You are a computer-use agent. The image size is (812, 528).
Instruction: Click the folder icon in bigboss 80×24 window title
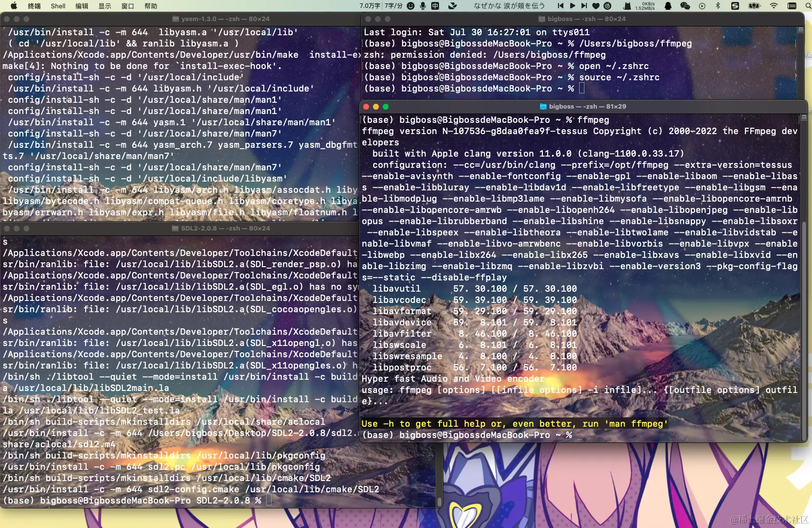tap(542, 19)
